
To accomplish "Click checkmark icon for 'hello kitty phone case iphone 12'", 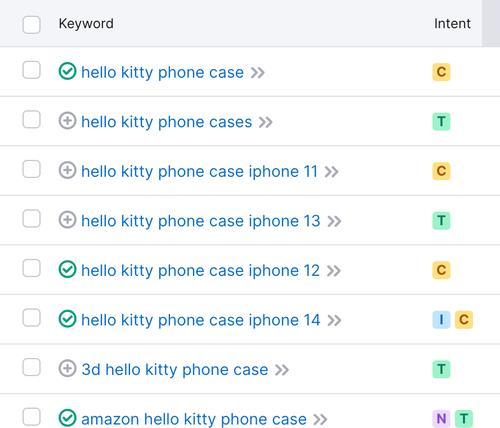I will [67, 269].
